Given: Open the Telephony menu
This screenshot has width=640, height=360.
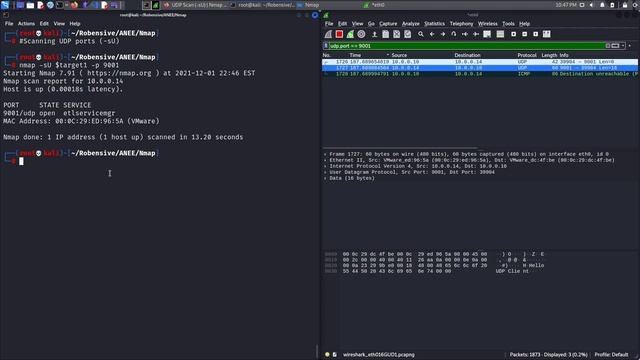Looking at the screenshot, I should (461, 24).
